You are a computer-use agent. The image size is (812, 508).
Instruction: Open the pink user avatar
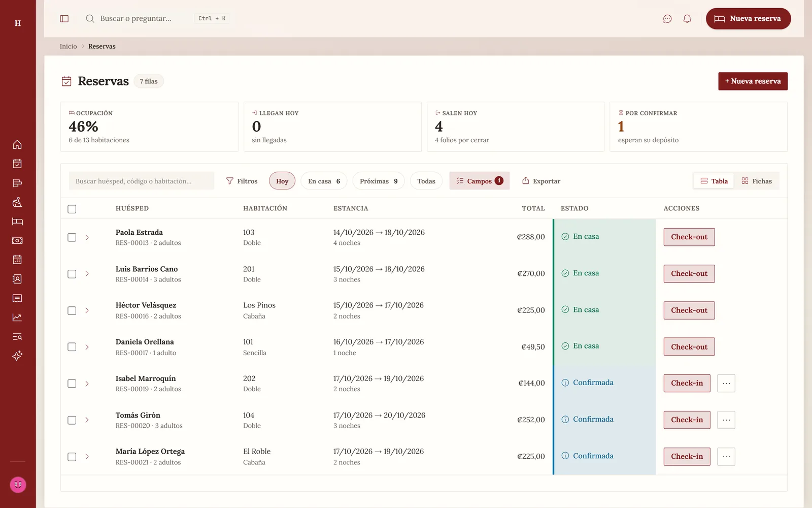click(x=18, y=485)
